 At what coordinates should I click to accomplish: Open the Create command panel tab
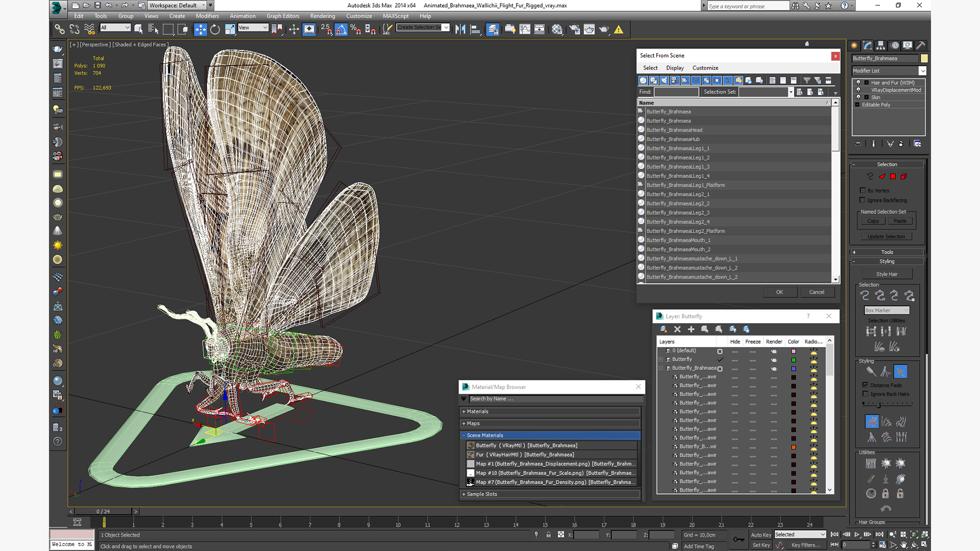[x=855, y=45]
